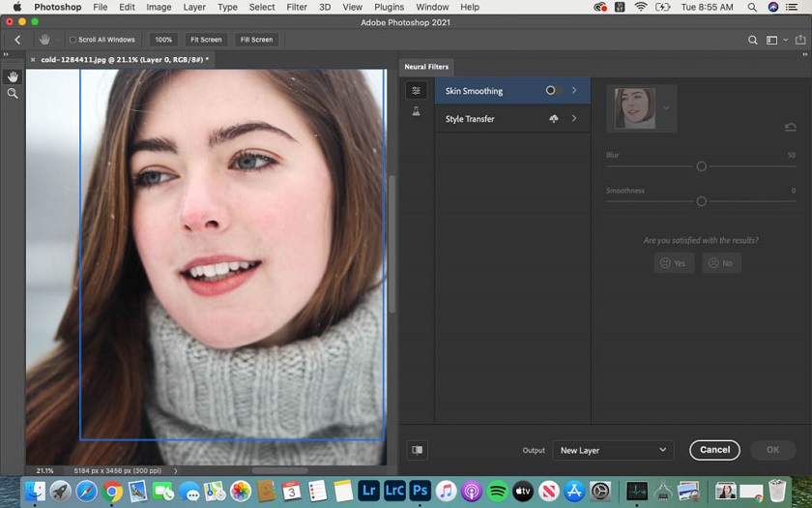The width and height of the screenshot is (812, 508).
Task: Open the Window menu
Action: (x=432, y=8)
